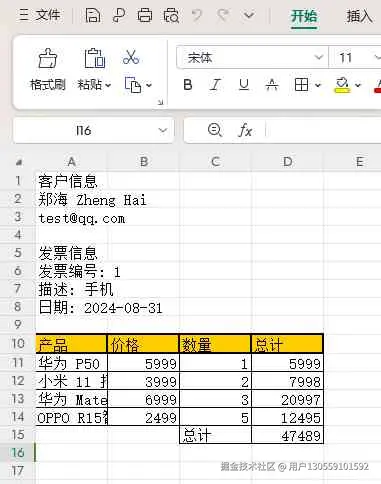Toggle strikethrough formatting
Screen dimensions: 381x484
(272, 85)
